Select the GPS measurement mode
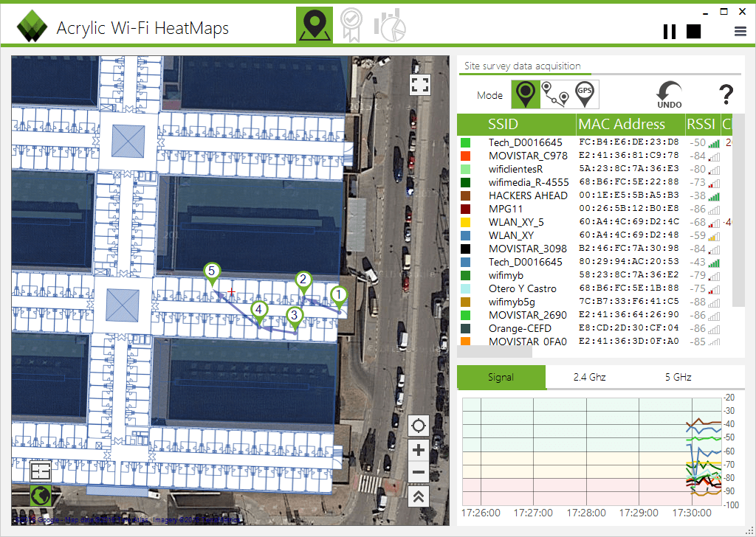This screenshot has height=537, width=756. (585, 94)
